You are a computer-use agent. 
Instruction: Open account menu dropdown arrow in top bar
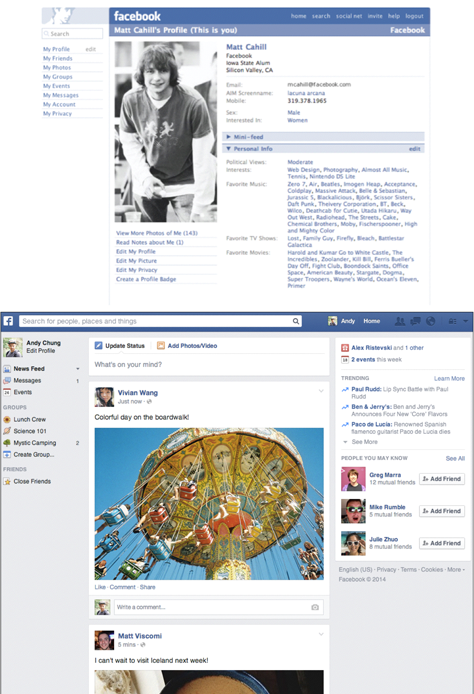466,321
